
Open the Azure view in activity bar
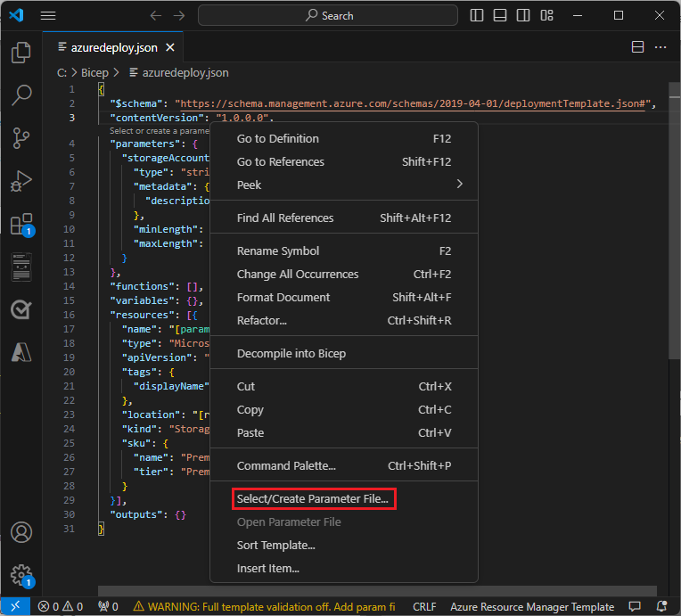click(21, 352)
